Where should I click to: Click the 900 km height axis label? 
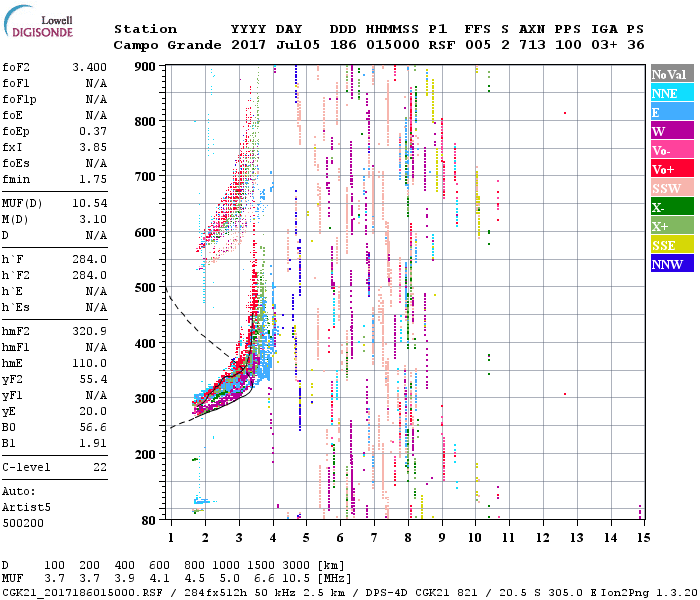145,67
